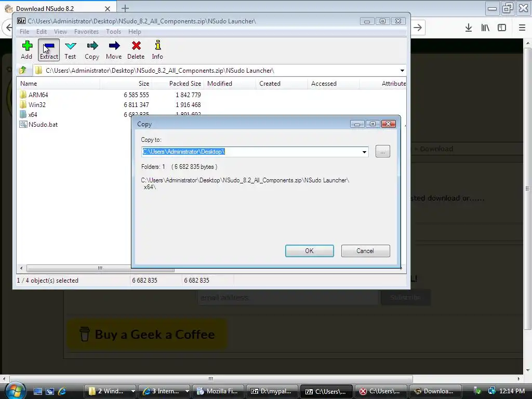Image resolution: width=532 pixels, height=399 pixels.
Task: Switch to Mozilla Firefox taskbar button
Action: click(x=218, y=391)
